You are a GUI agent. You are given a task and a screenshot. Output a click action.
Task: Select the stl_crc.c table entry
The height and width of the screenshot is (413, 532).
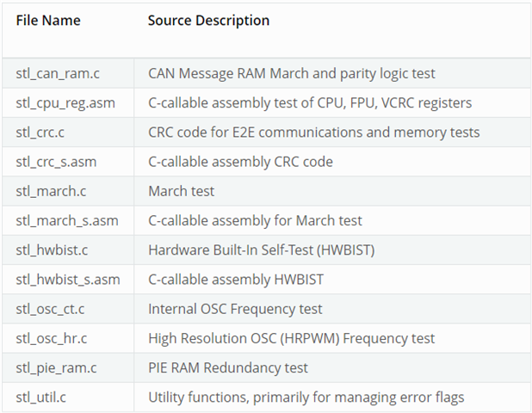42,133
